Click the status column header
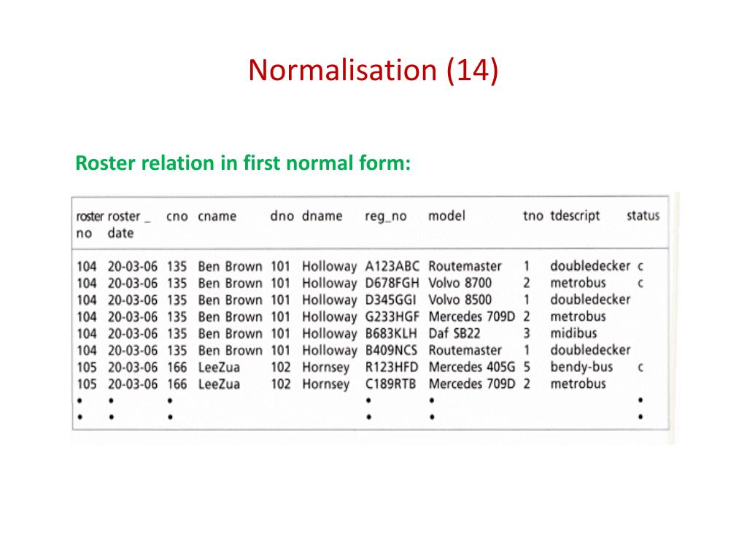The image size is (747, 560). coord(643,216)
